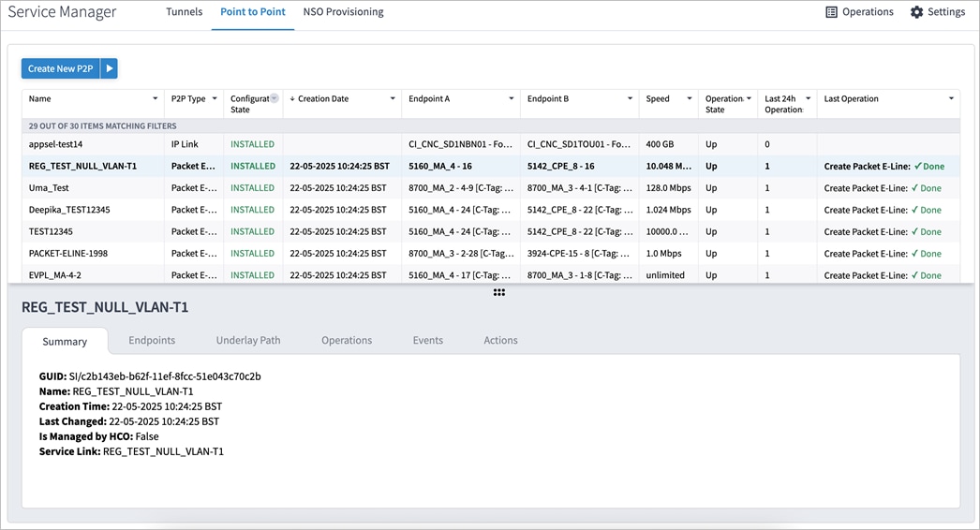Open the Speed column dropdown arrow
This screenshot has height=530, width=980.
690,99
